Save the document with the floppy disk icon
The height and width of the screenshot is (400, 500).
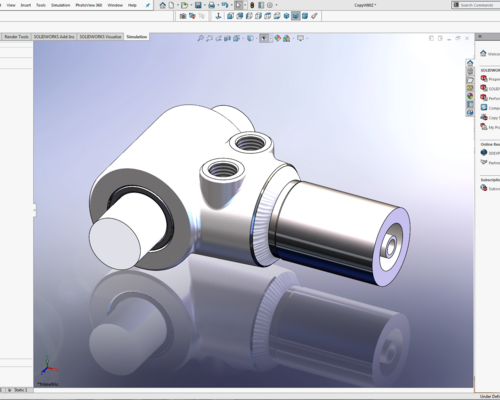(198, 5)
